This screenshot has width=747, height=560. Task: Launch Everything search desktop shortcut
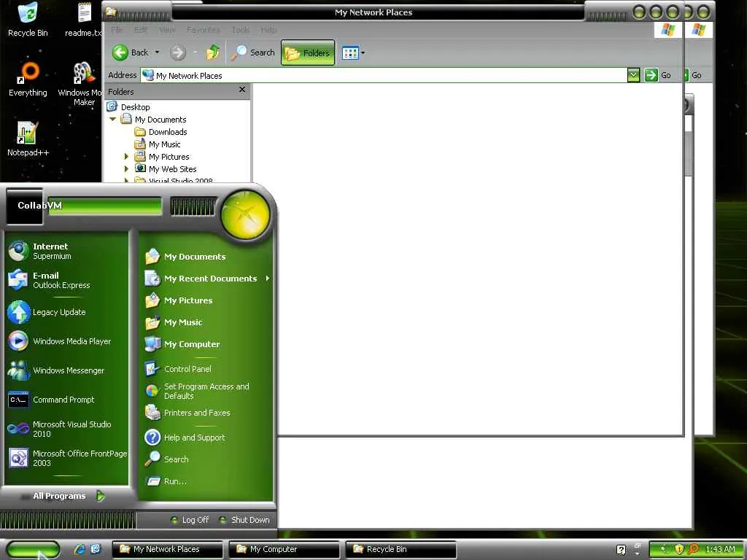28,79
